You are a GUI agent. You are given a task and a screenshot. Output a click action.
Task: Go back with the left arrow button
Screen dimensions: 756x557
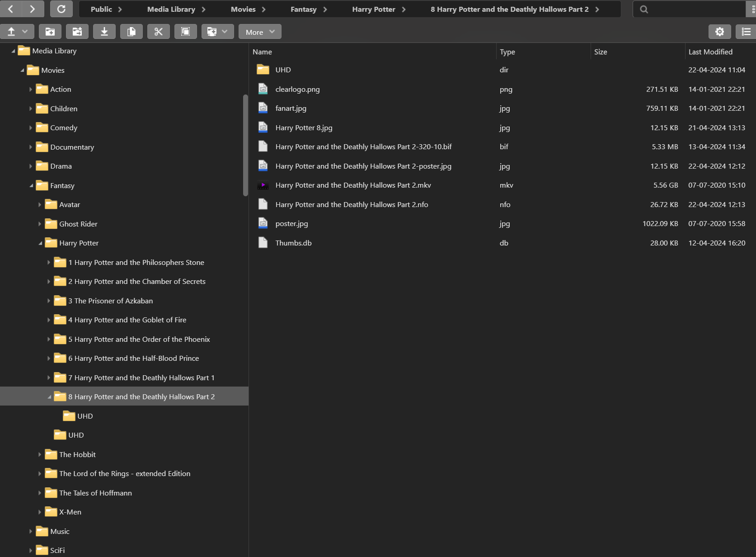click(x=11, y=9)
